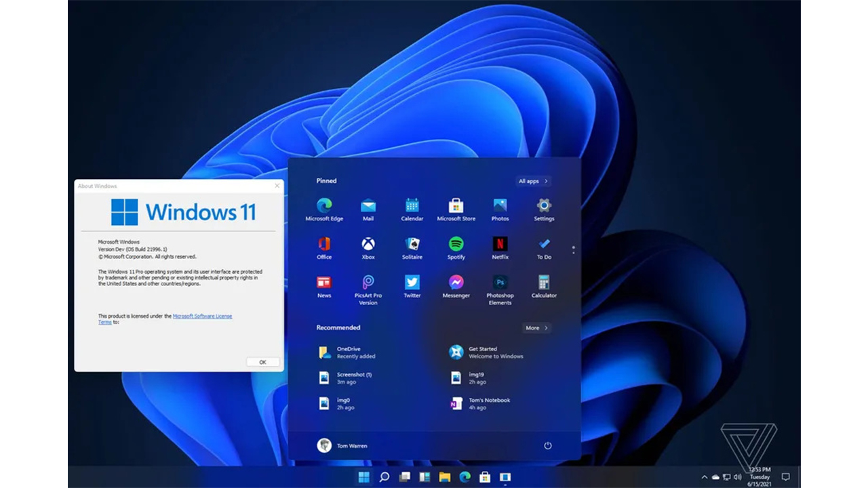The width and height of the screenshot is (868, 488).
Task: Open the Screenshot (1) recommended item
Action: (353, 378)
